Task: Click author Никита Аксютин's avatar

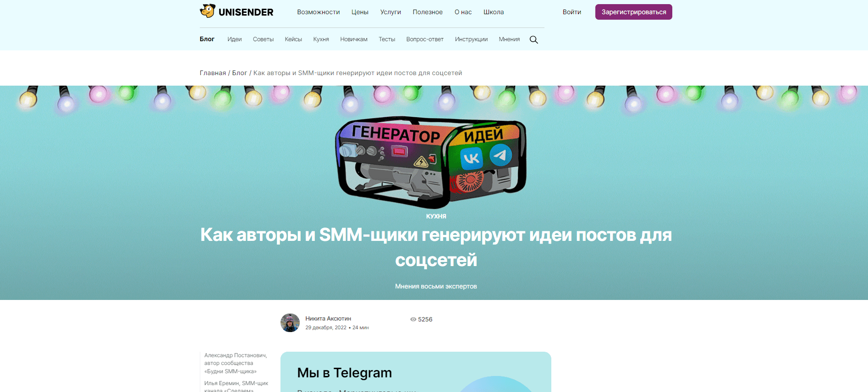Action: 290,323
